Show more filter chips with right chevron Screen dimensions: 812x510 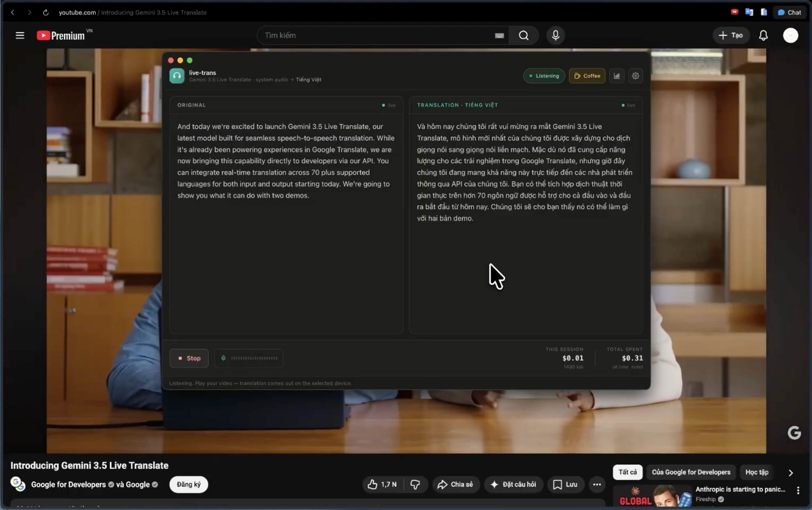coord(790,473)
